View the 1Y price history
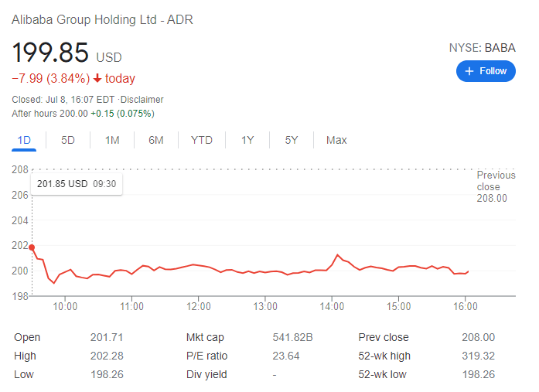 pyautogui.click(x=247, y=140)
